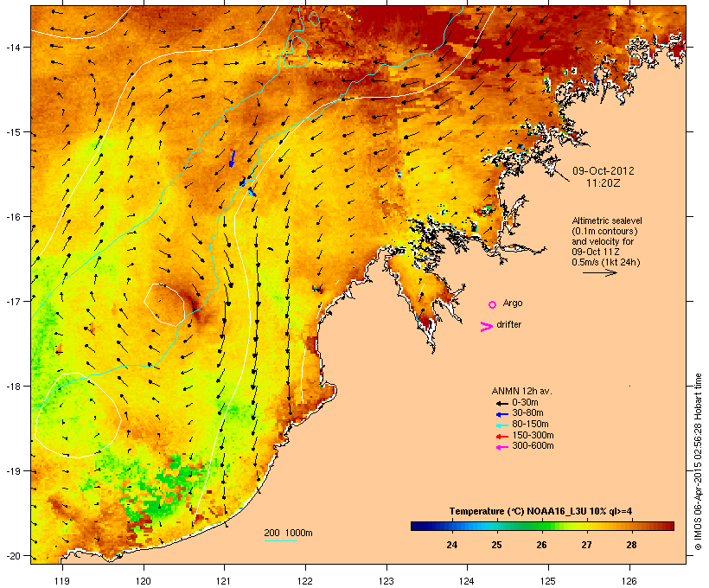Click the magenta drifter marker symbol
Screen dimensions: 709x588
tap(487, 327)
